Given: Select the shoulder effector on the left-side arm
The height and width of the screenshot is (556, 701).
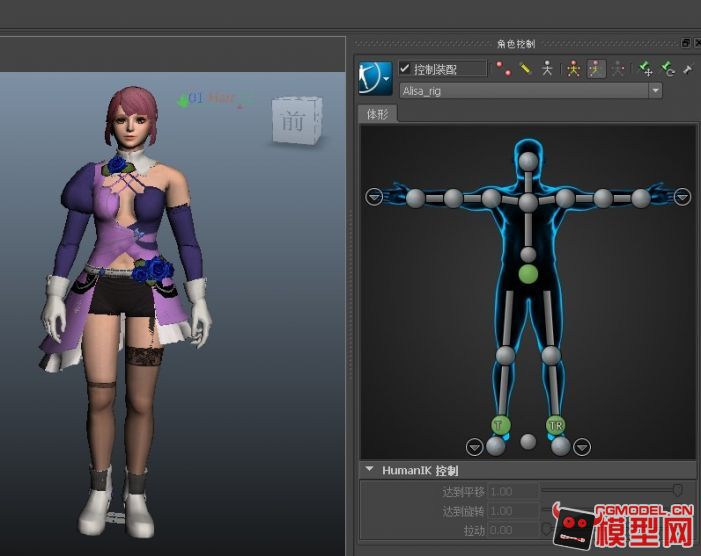Looking at the screenshot, I should [x=491, y=198].
